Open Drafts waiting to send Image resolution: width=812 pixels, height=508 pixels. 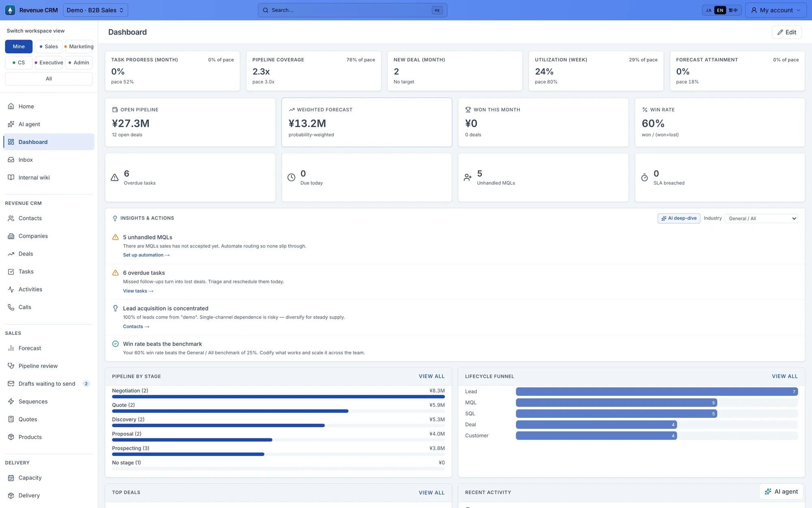[49, 384]
